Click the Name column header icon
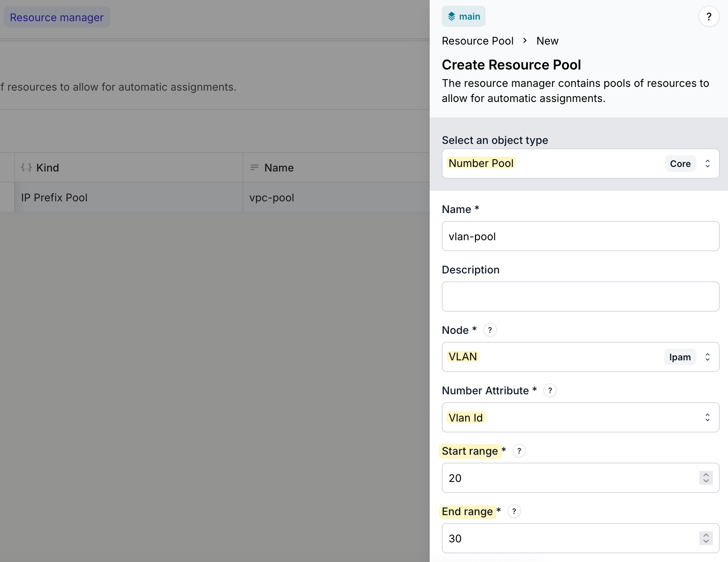This screenshot has width=728, height=562. 254,167
